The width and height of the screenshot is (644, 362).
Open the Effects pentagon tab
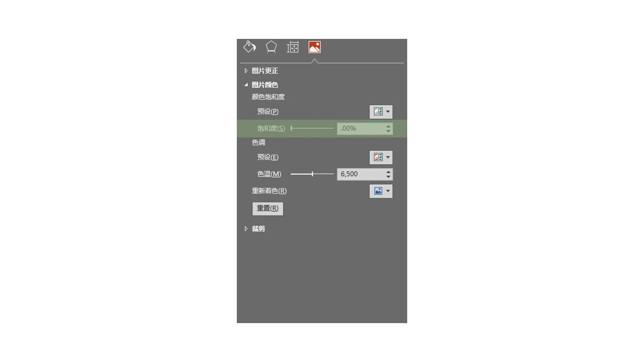271,47
